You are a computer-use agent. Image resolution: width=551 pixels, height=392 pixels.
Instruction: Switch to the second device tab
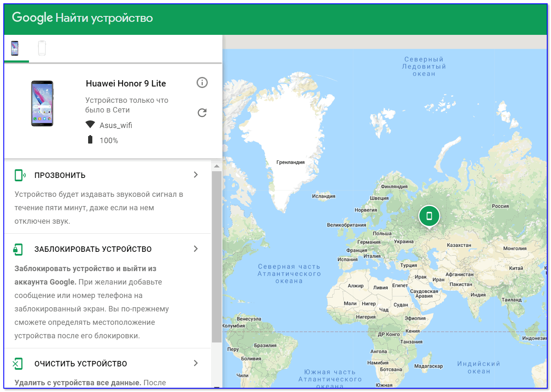42,49
